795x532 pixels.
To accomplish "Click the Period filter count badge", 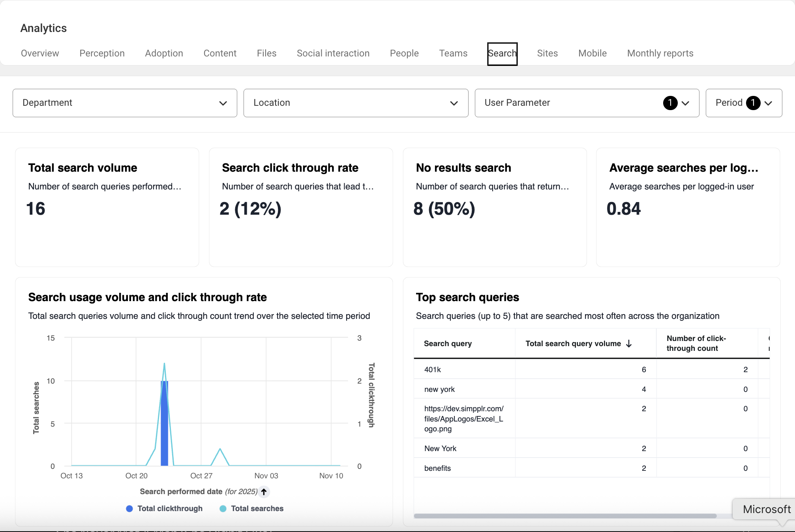I will (x=753, y=103).
